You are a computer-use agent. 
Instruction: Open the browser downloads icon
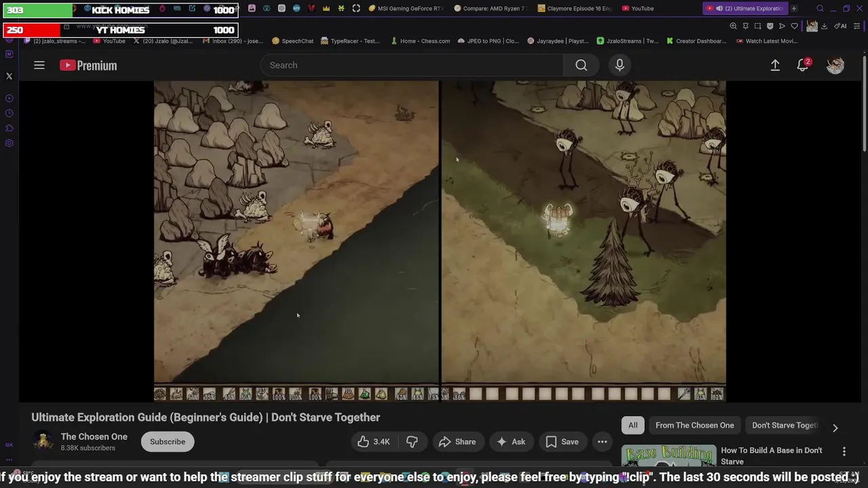tap(824, 26)
